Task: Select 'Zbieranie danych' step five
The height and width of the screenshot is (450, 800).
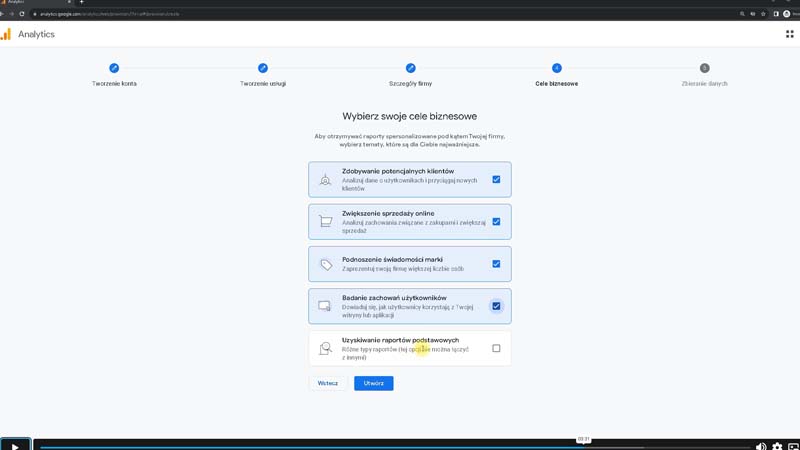Action: pyautogui.click(x=704, y=68)
